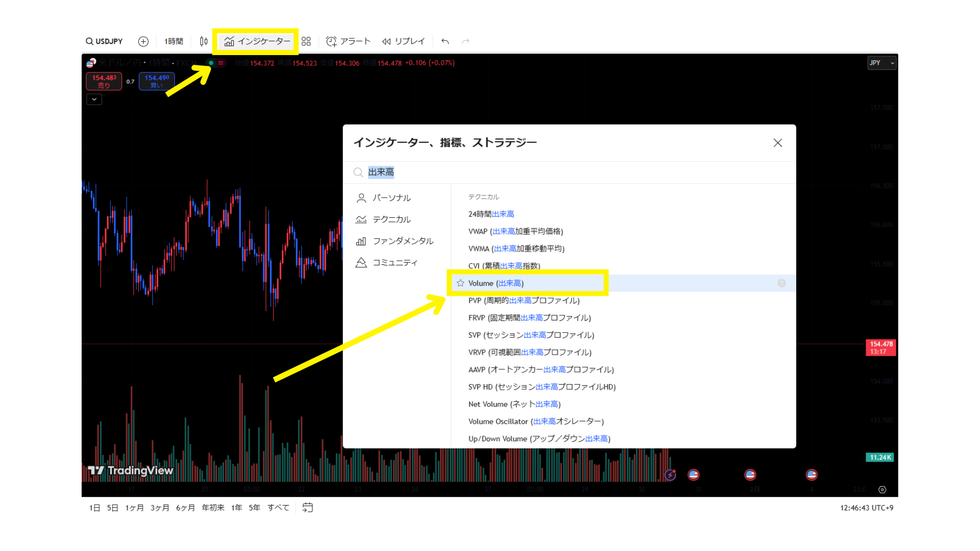Select the 3ヶ月 date range
This screenshot has height=551, width=980.
click(160, 508)
